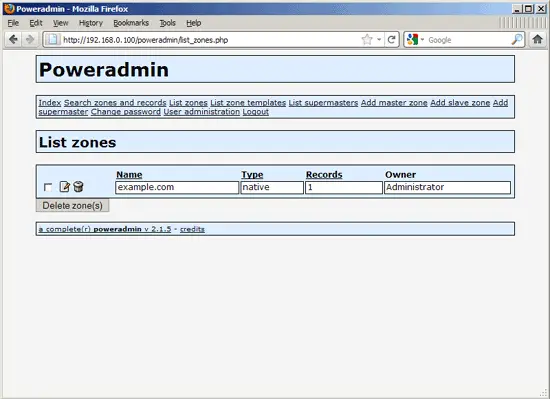
Task: Click the Administrator owner cell
Action: click(x=447, y=187)
